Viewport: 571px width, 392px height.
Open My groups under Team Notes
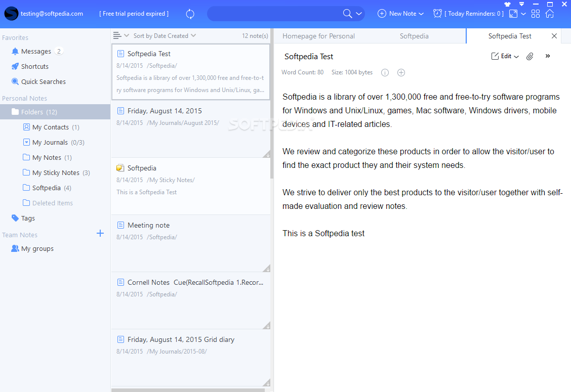32,248
